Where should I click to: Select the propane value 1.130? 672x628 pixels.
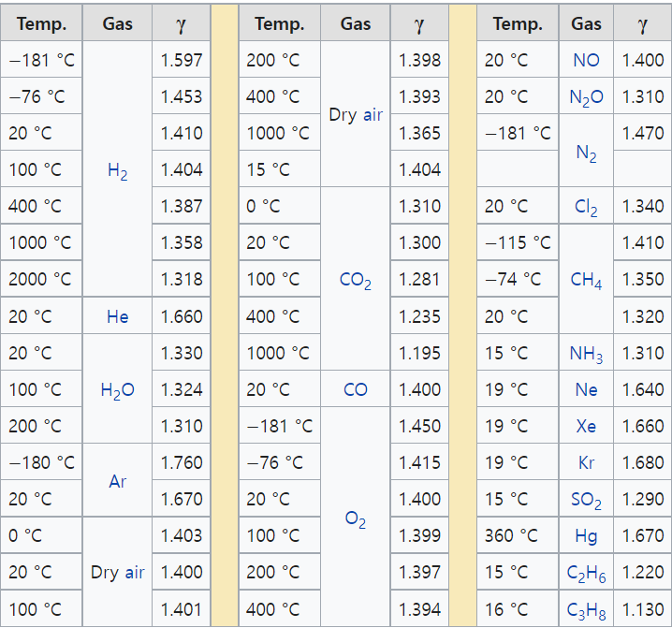(642, 609)
